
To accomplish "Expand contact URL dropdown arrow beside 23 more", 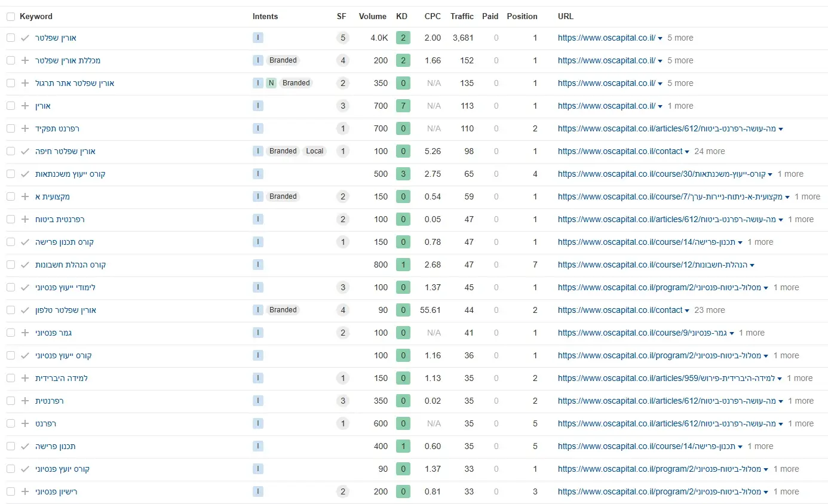I will [x=687, y=311].
